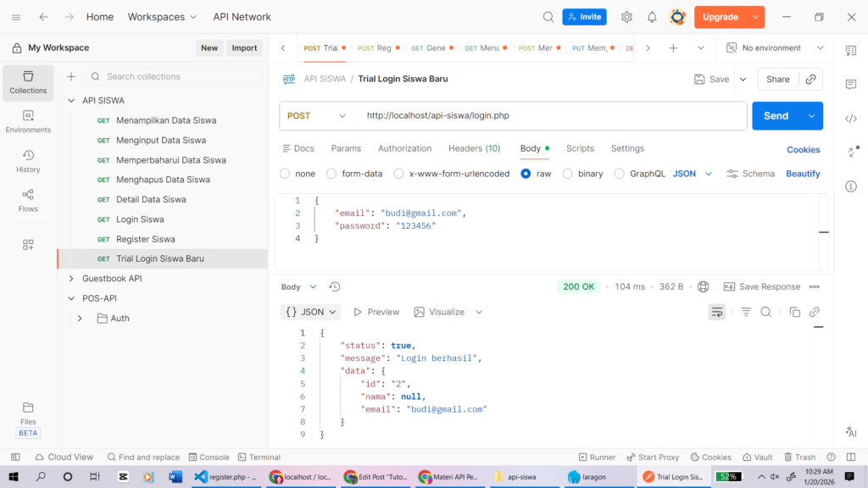Viewport: 868px width, 488px height.
Task: Choose the none body type radio
Action: (x=285, y=174)
